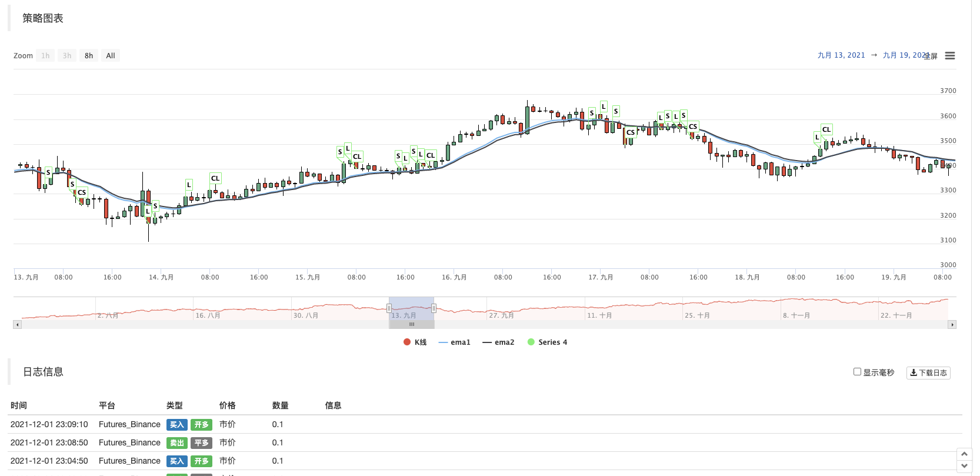Click navigator left scroll arrow
Screen dimensions: 980x476
18,325
